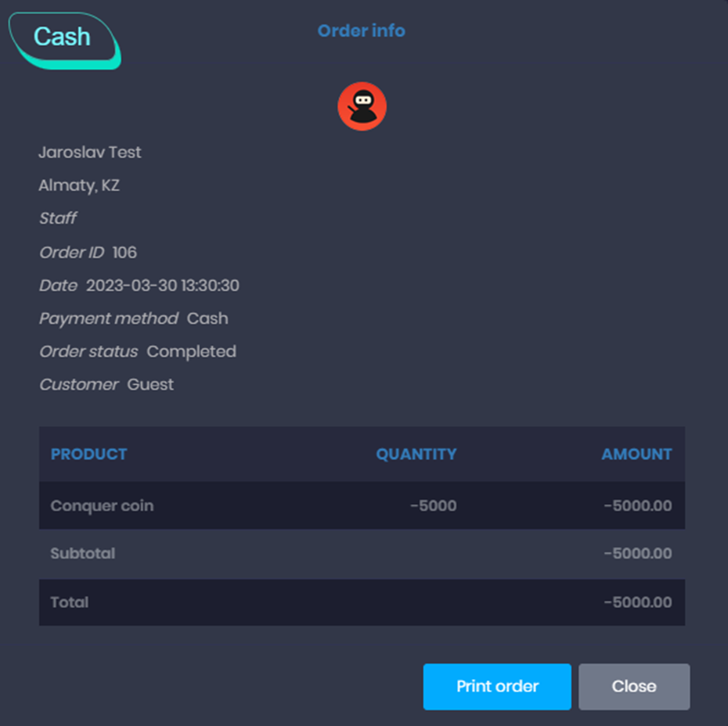Click the Completed order status text
Viewport: 728px width, 726px height.
(191, 350)
